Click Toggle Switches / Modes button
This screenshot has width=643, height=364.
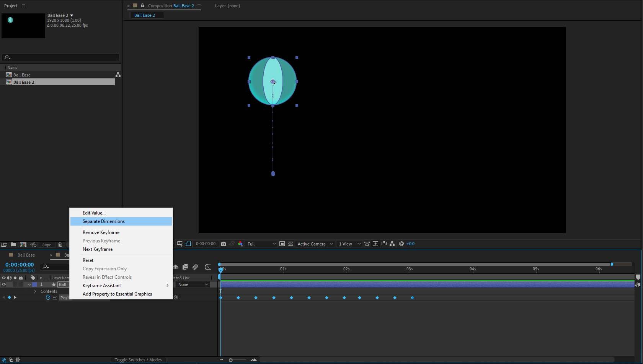[x=138, y=360]
